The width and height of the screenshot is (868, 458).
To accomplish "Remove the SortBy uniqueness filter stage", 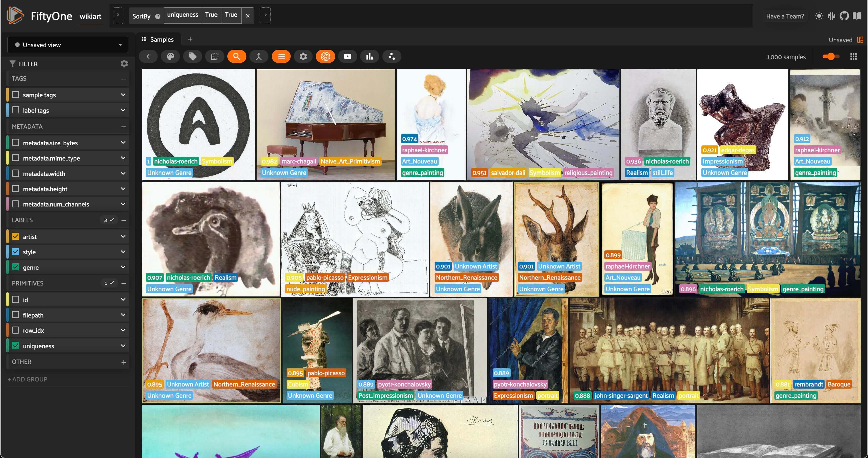I will (248, 16).
